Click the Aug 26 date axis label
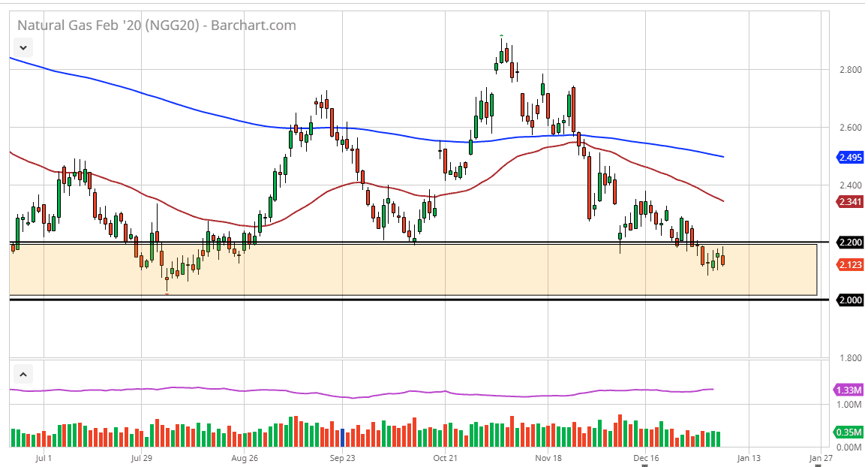The width and height of the screenshot is (868, 467). pos(245,458)
